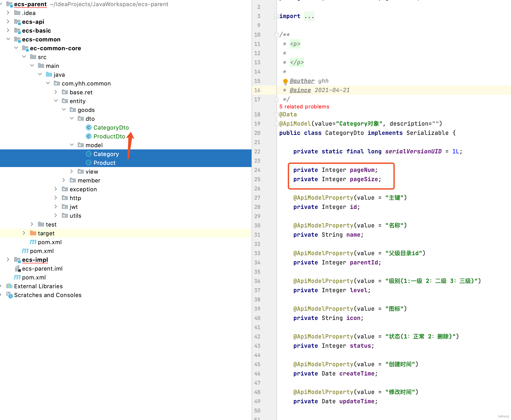Select the Category class in model

[x=106, y=154]
